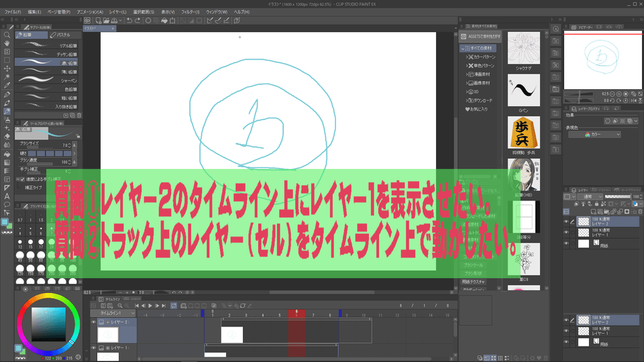Open the アニメーション menu

click(90, 12)
